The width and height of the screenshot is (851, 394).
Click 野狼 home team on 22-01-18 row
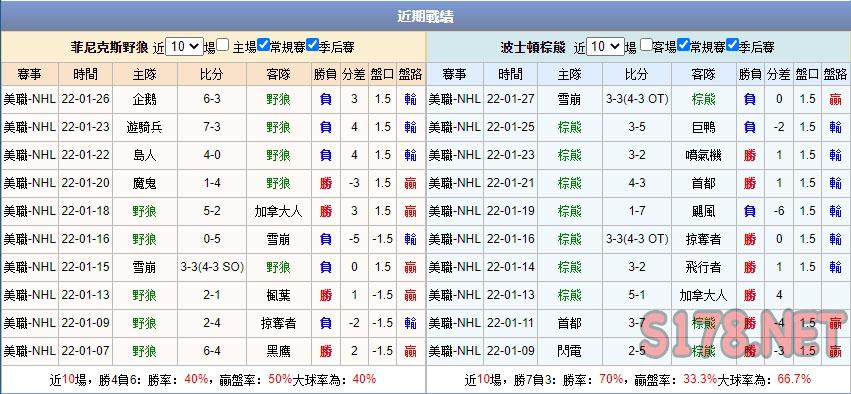144,211
